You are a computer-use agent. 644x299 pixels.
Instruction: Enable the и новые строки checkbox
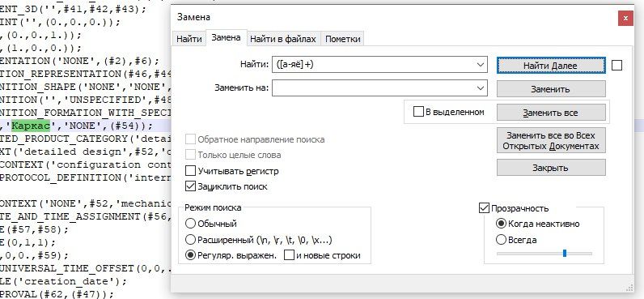(x=289, y=255)
